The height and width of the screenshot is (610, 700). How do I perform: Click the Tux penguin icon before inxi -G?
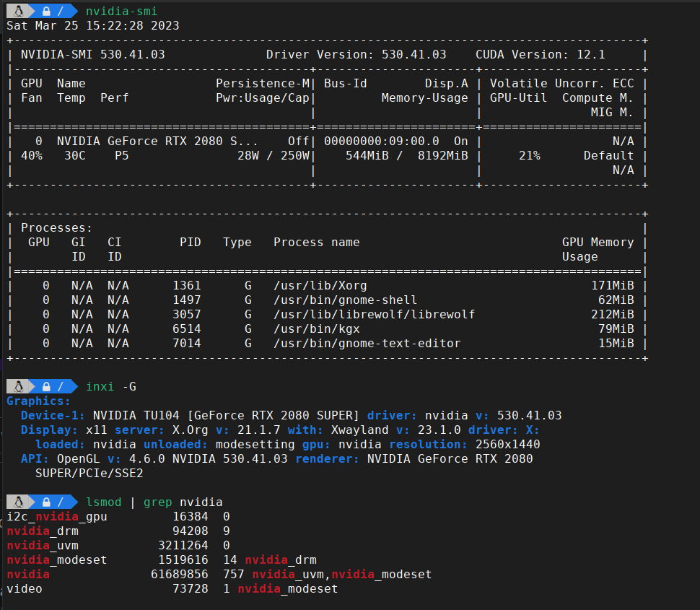point(18,386)
